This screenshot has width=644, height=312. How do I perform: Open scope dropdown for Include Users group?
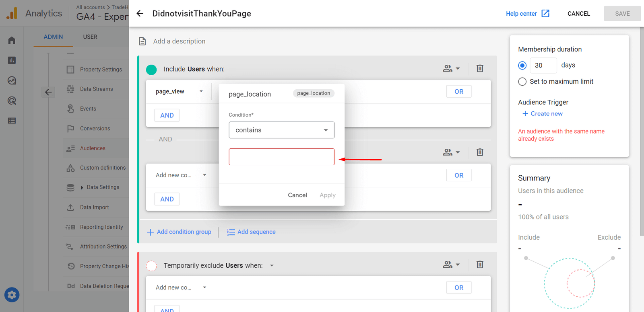(x=451, y=68)
